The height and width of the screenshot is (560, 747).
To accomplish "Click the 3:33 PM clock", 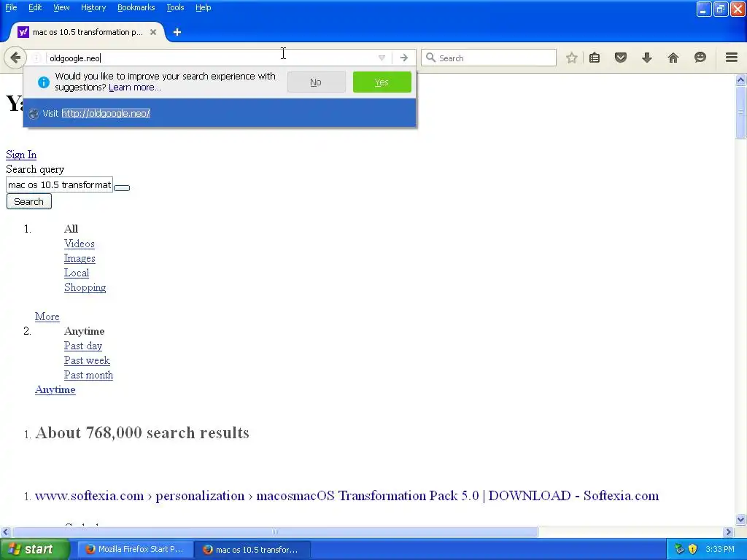I will click(720, 550).
